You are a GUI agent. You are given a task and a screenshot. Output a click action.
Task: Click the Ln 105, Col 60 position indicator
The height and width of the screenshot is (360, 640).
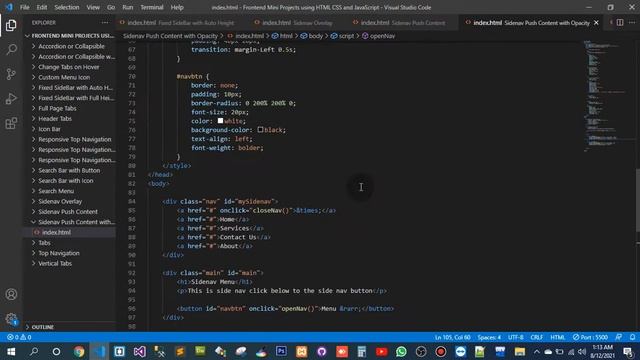tap(452, 337)
